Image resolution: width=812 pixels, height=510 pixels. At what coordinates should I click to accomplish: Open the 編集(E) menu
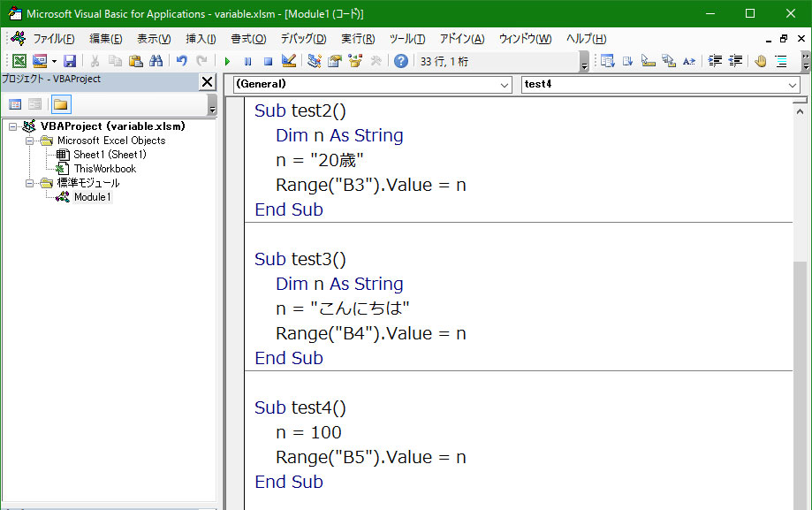tap(106, 39)
